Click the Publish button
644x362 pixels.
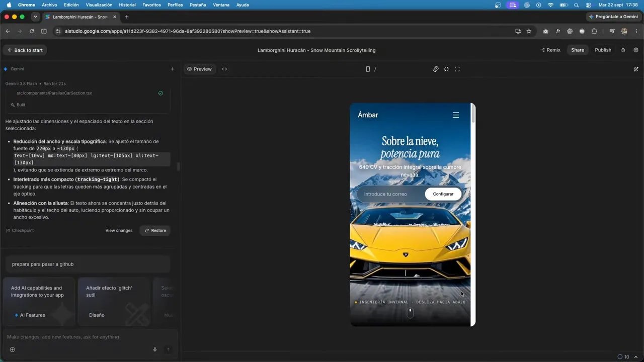click(603, 50)
